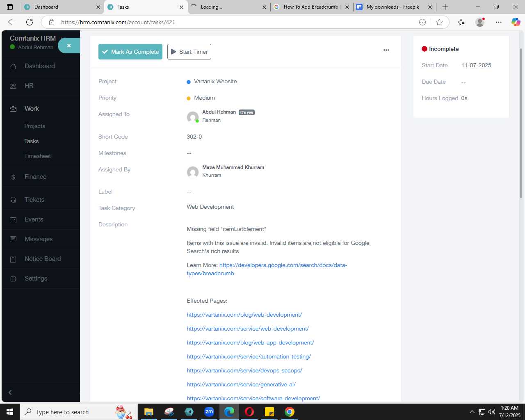
Task: Open the Dashboard sidebar home icon
Action: tap(13, 66)
